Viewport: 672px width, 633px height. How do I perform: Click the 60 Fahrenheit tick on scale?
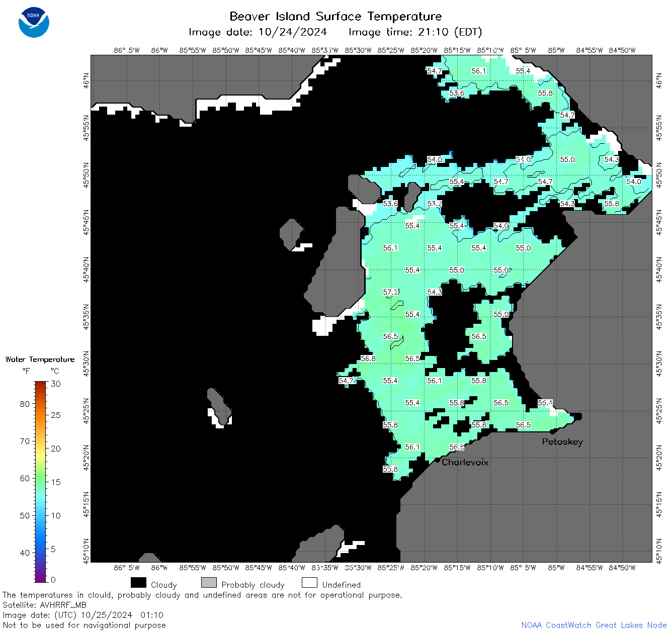coord(25,478)
